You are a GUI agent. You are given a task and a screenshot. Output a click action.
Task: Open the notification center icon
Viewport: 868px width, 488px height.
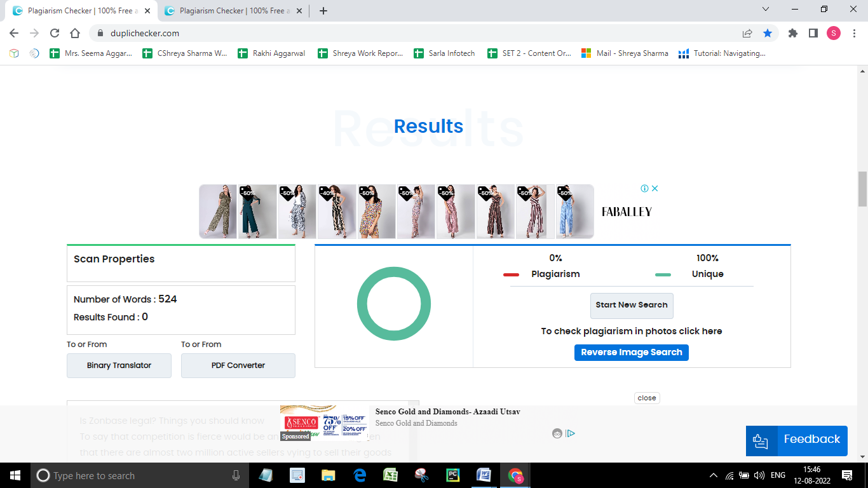click(x=846, y=475)
